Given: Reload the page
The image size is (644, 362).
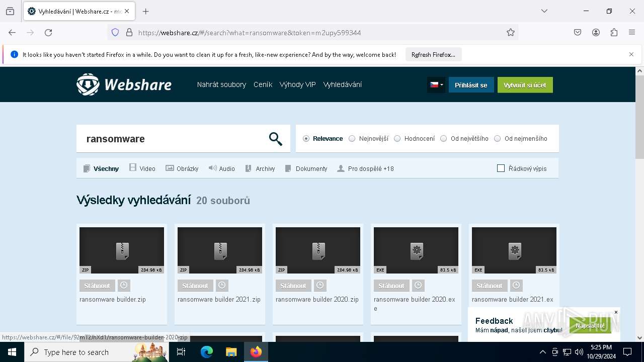Looking at the screenshot, I should [48, 32].
